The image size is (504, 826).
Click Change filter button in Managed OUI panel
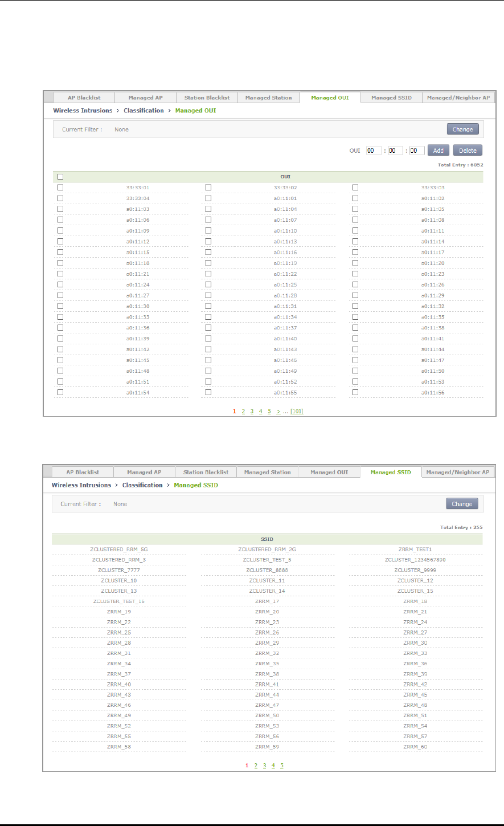point(462,129)
